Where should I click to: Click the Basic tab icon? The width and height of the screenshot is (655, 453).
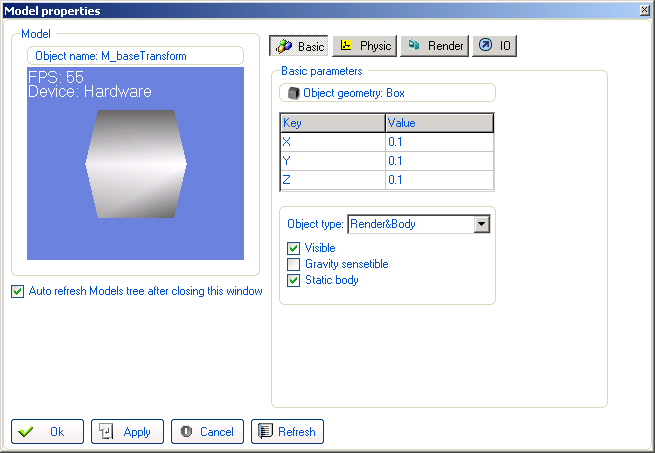(x=284, y=46)
